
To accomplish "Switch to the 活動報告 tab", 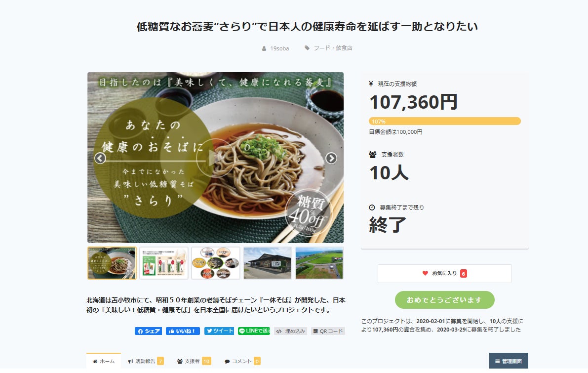I will point(145,361).
